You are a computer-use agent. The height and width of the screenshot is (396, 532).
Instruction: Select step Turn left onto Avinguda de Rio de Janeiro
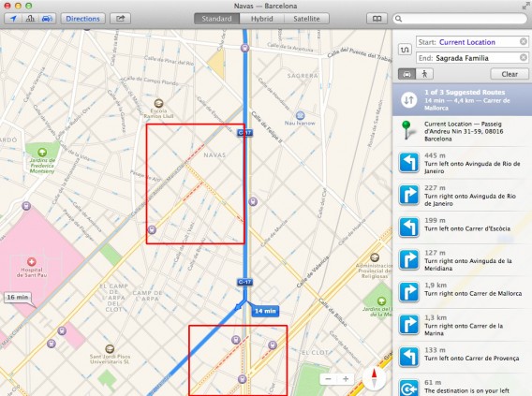(462, 163)
